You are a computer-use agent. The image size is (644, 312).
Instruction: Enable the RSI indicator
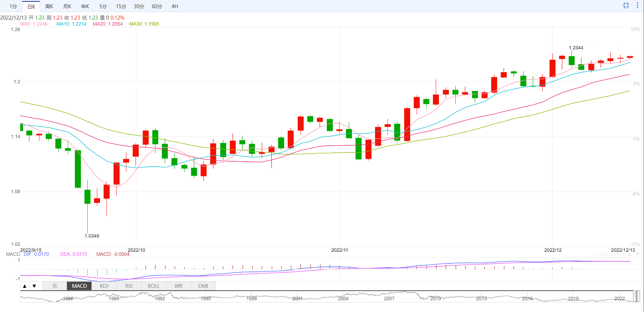(129, 286)
